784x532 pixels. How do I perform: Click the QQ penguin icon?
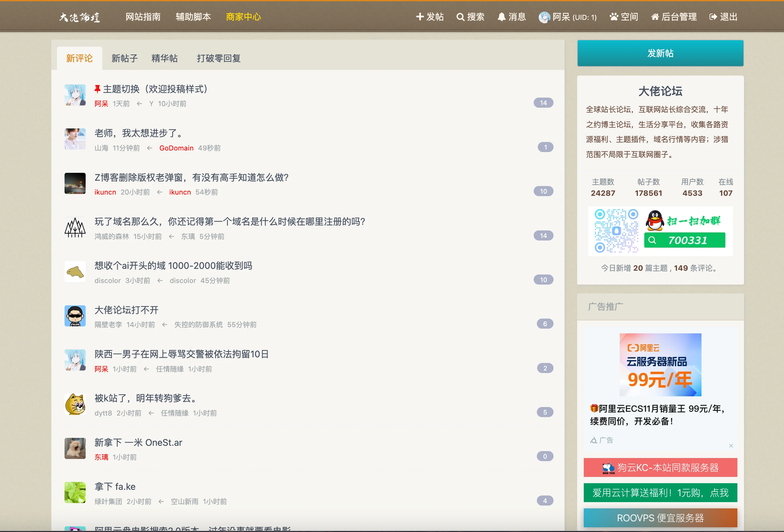click(x=655, y=221)
